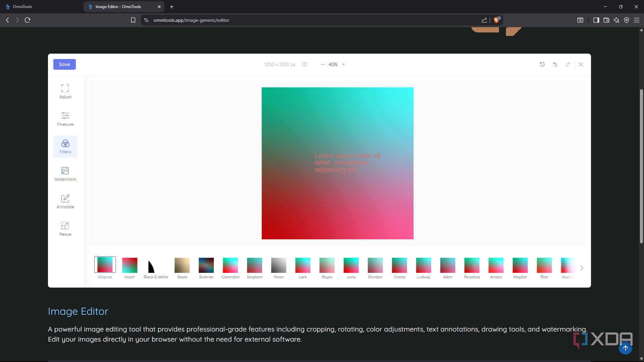Bookmark this page
The height and width of the screenshot is (362, 644).
point(133,20)
